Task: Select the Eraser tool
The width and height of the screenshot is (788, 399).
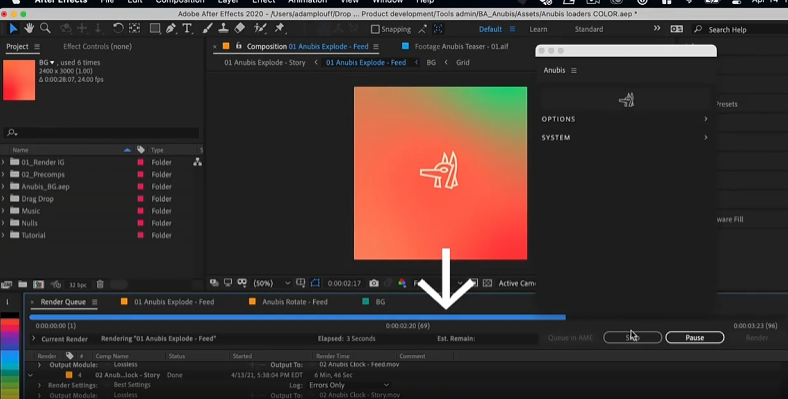Action: pyautogui.click(x=240, y=29)
